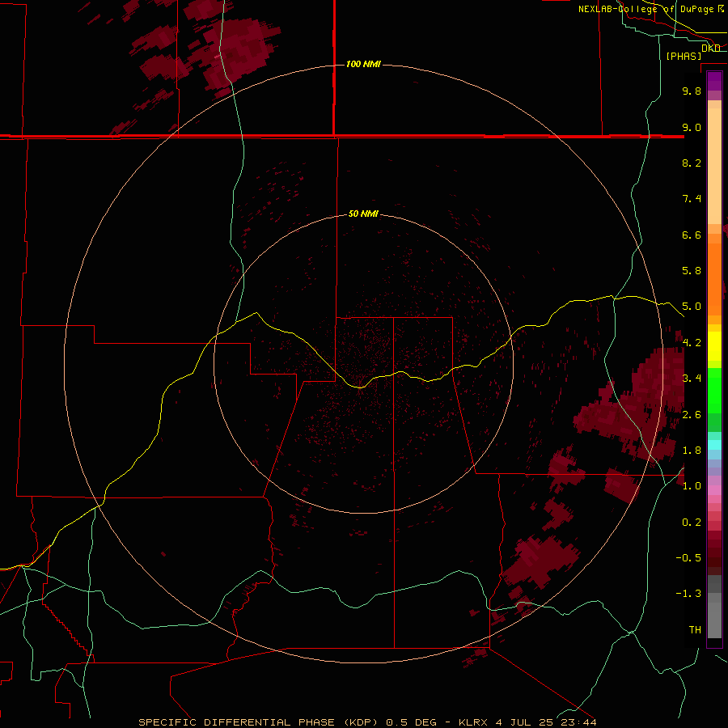Click the DKD text label

(711, 49)
